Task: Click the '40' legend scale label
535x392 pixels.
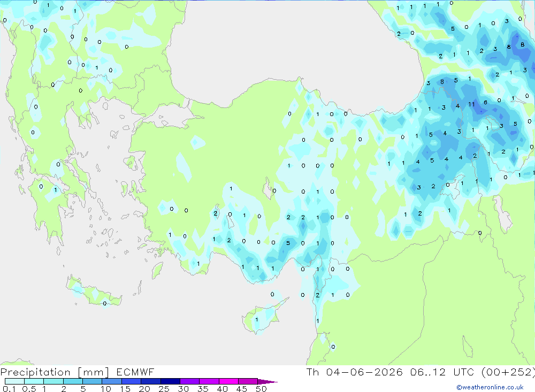Action: pos(223,389)
